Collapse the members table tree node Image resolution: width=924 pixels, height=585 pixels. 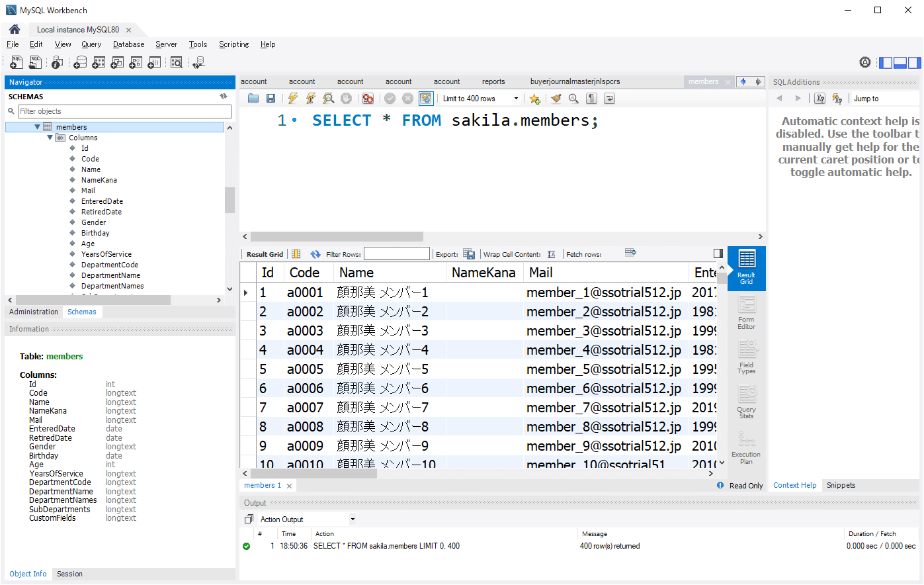38,127
